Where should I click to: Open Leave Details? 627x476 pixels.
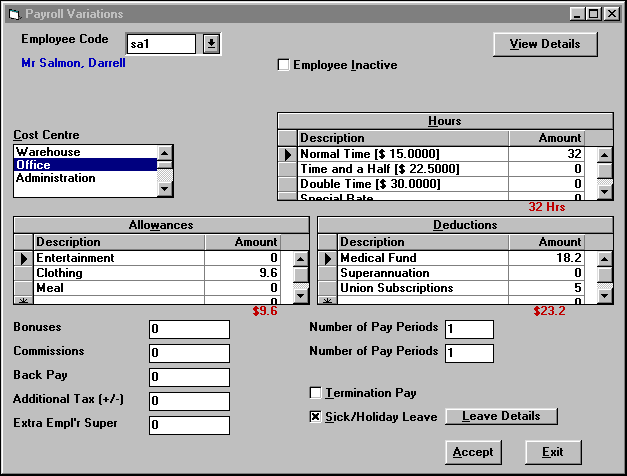501,416
